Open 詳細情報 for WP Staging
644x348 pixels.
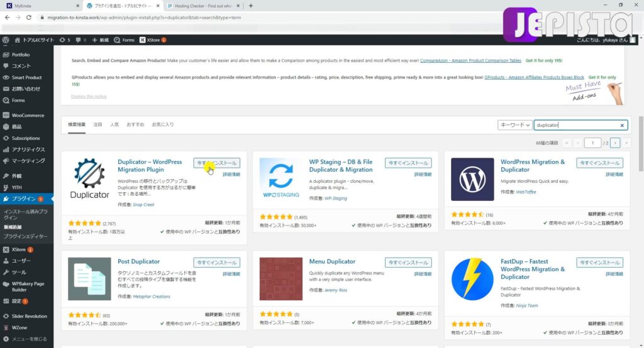(423, 175)
